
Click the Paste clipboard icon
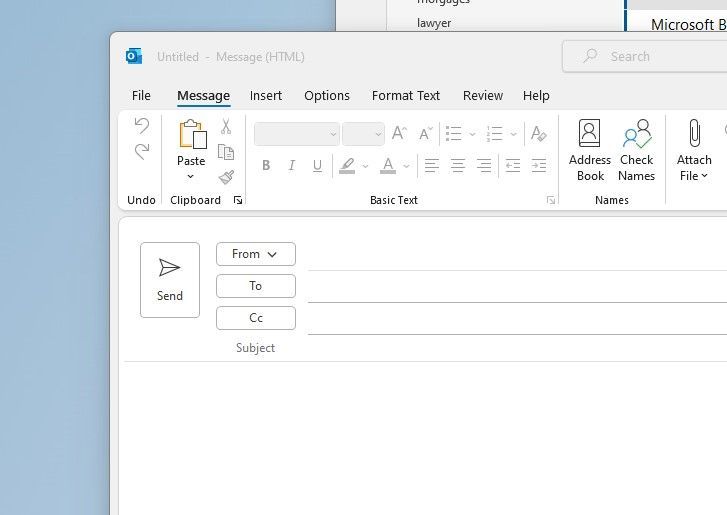(x=193, y=134)
